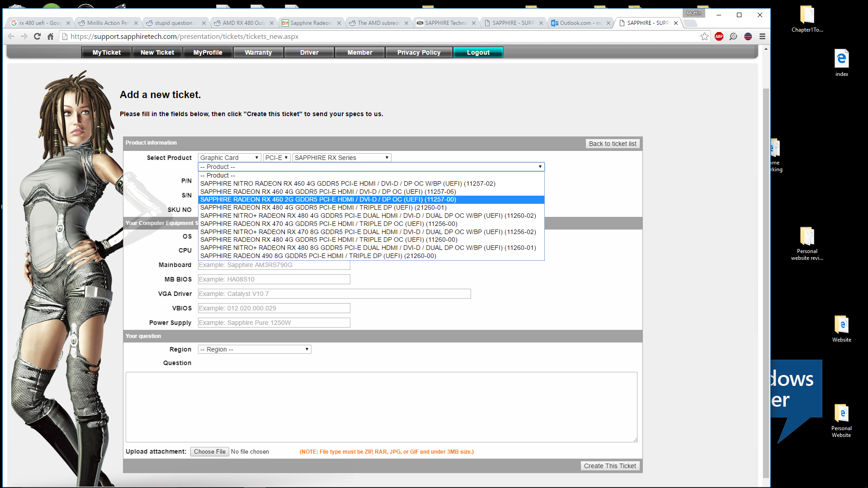The height and width of the screenshot is (488, 868).
Task: Click the Logout button
Action: 478,52
